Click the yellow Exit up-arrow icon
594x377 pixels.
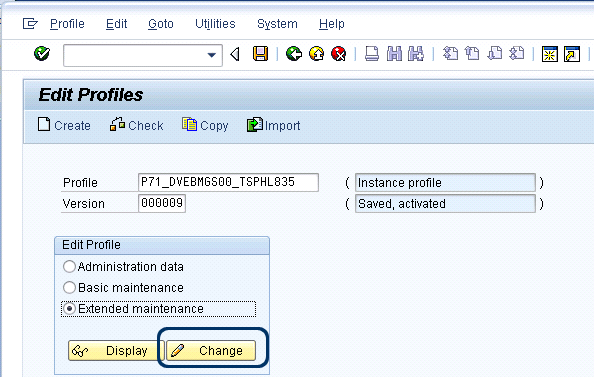click(316, 54)
